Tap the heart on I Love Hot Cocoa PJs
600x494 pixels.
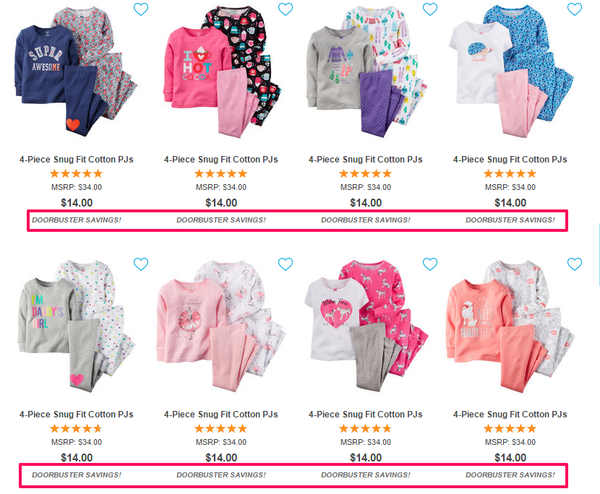tap(285, 9)
